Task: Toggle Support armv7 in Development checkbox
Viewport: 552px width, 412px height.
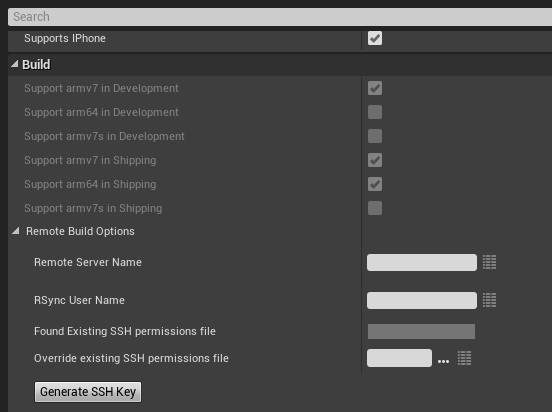Action: tap(375, 88)
